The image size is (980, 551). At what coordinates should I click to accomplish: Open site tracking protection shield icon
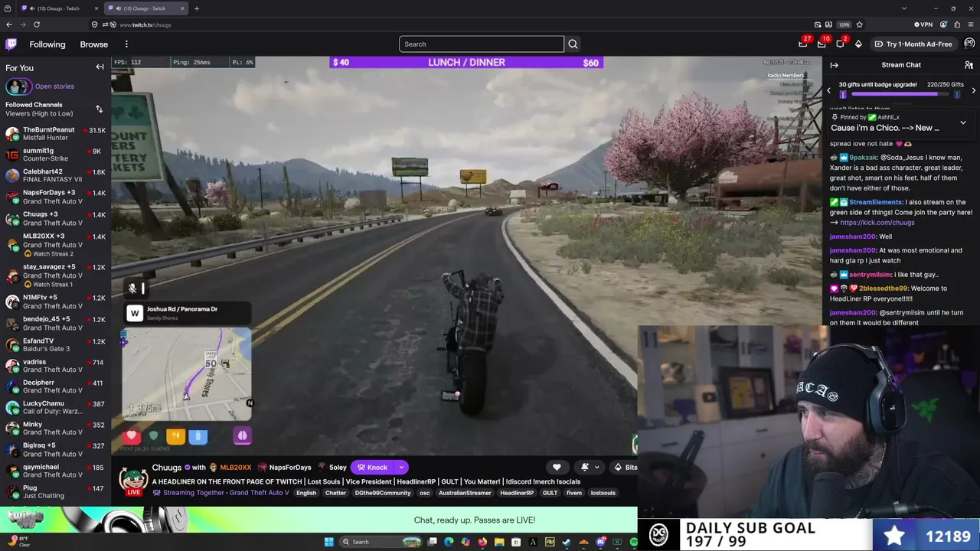95,24
